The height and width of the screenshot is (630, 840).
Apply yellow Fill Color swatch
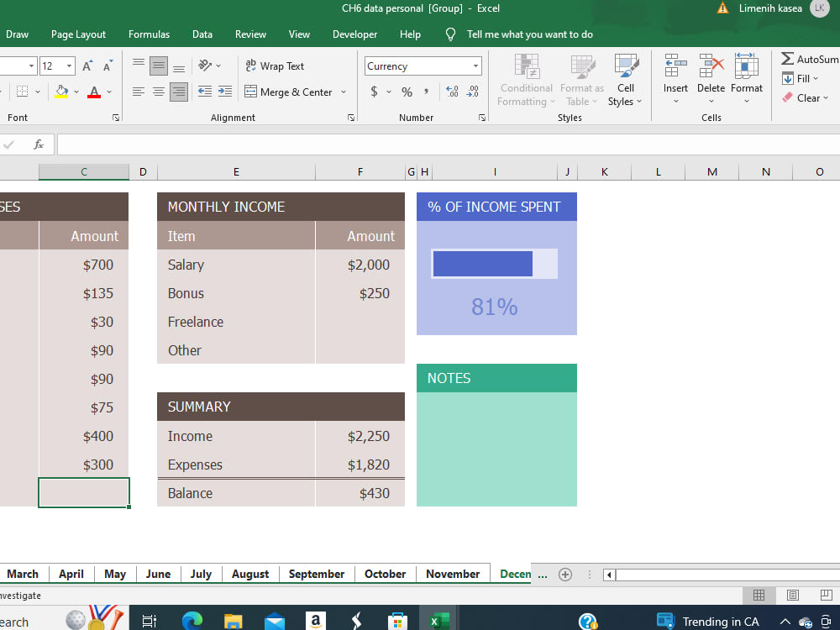(61, 92)
